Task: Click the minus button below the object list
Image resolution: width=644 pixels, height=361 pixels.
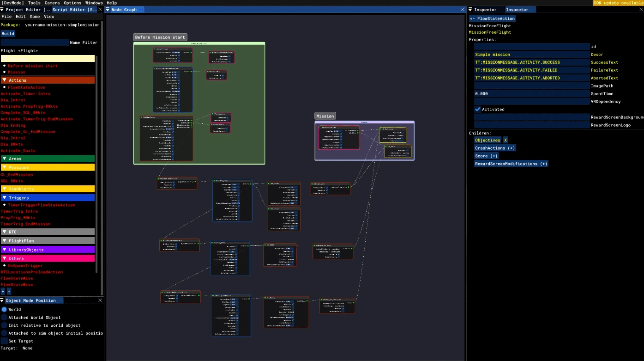Action: click(x=9, y=292)
